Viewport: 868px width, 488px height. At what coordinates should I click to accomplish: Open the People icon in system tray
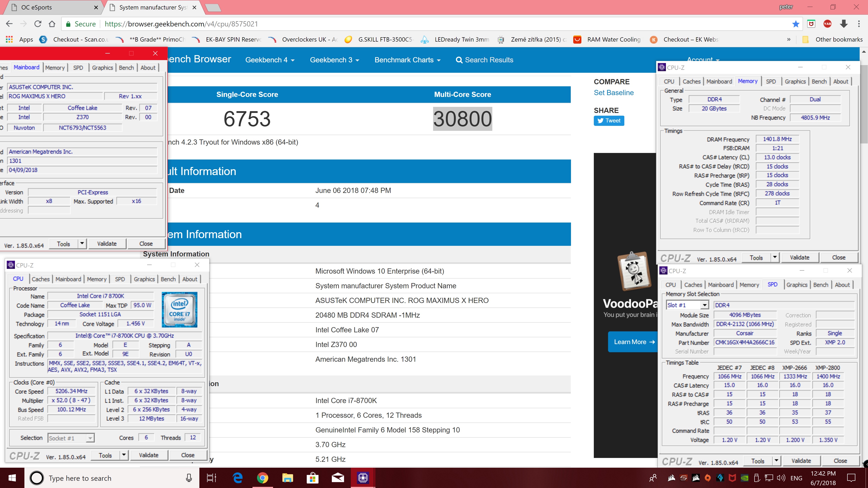[x=653, y=478]
